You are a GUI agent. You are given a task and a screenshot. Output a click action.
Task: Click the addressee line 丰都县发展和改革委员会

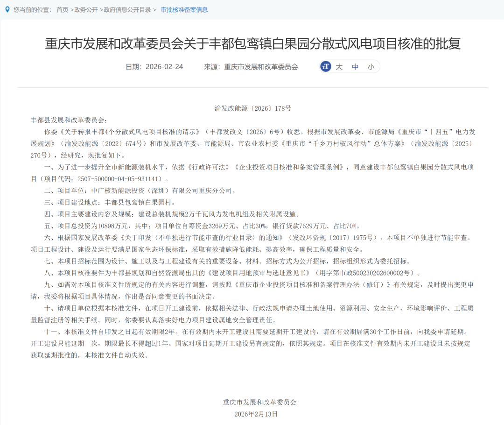(69, 120)
